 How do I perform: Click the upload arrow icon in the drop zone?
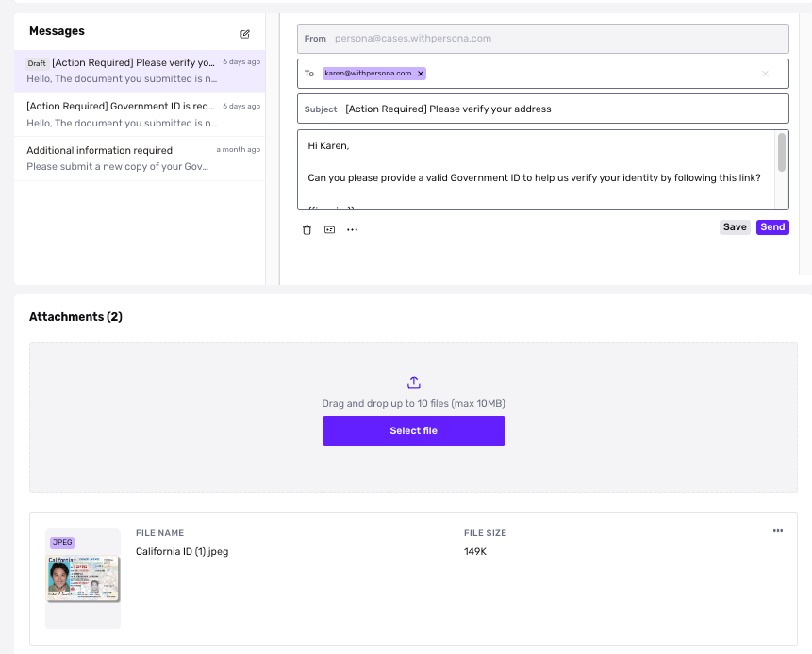click(414, 382)
